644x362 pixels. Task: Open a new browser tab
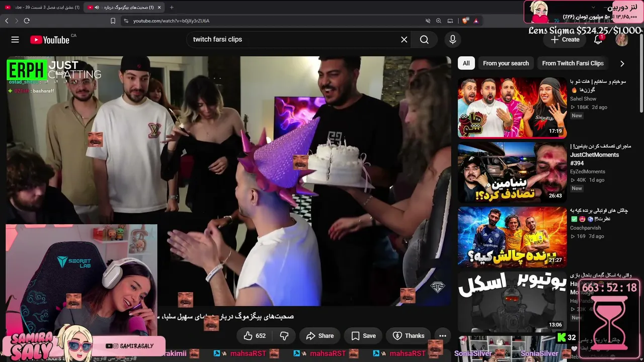pos(172,8)
